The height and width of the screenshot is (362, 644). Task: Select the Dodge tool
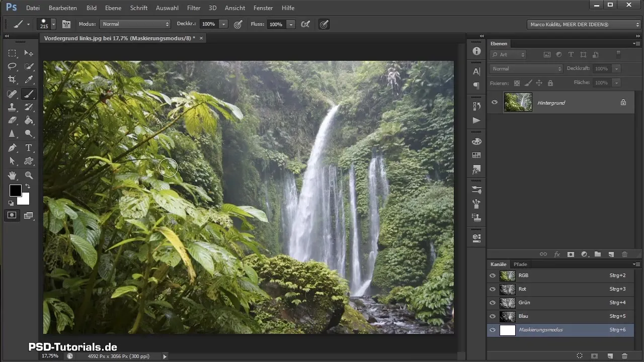pos(29,134)
